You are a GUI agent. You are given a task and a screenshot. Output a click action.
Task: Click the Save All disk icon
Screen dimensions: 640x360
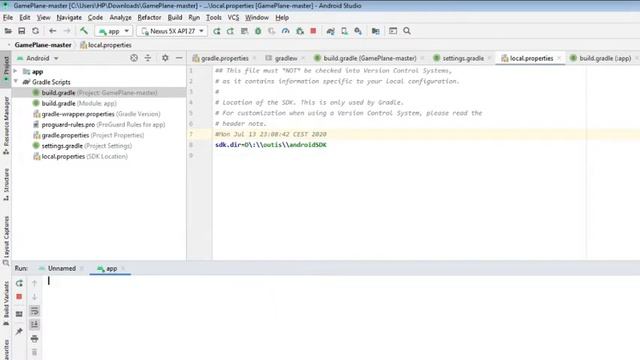(22, 31)
